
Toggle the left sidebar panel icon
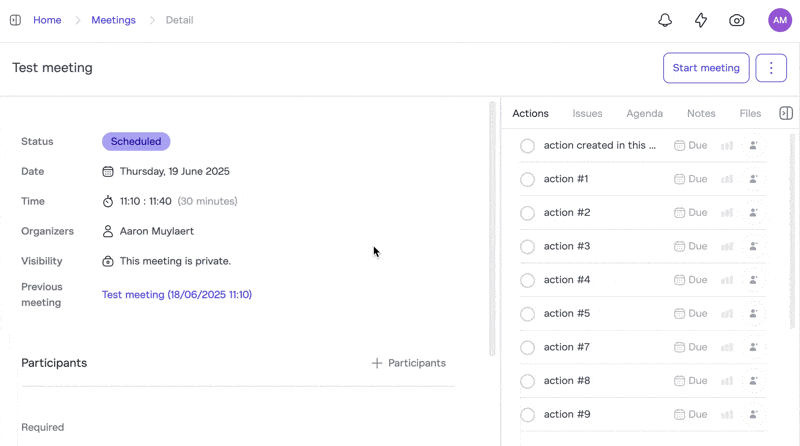tap(15, 20)
